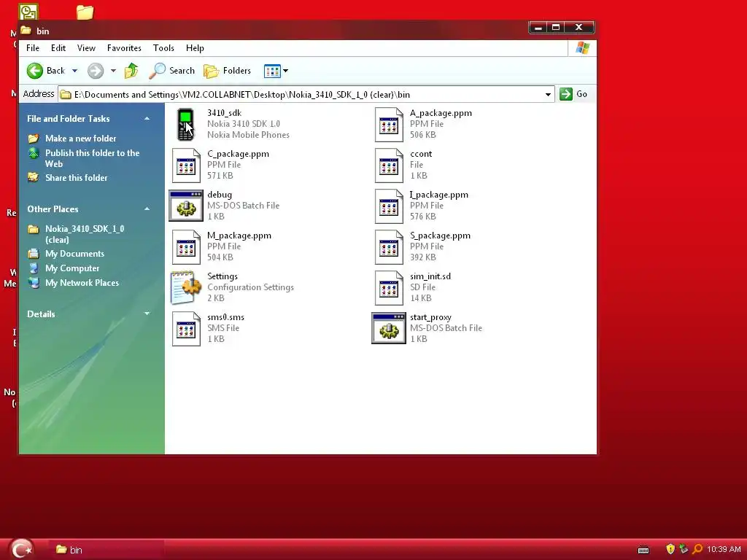This screenshot has width=747, height=560.
Task: Click the folder icon on the desktop
Action: click(x=85, y=12)
